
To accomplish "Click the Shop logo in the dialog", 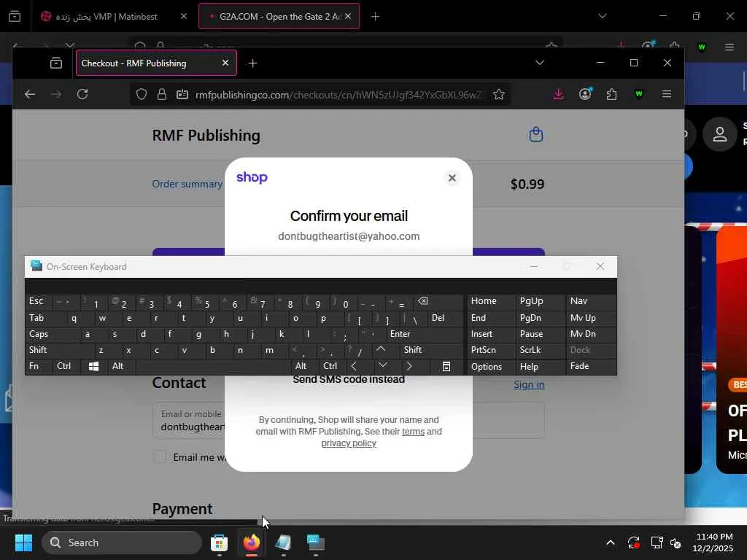I will tap(252, 177).
